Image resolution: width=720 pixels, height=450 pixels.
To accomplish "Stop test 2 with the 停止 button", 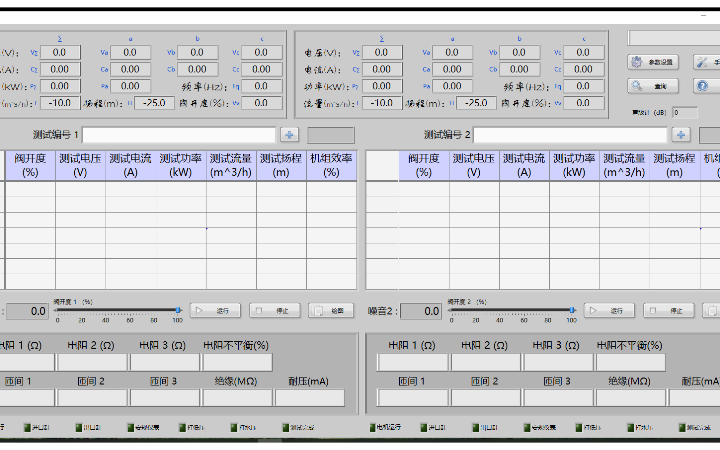I will click(x=669, y=311).
